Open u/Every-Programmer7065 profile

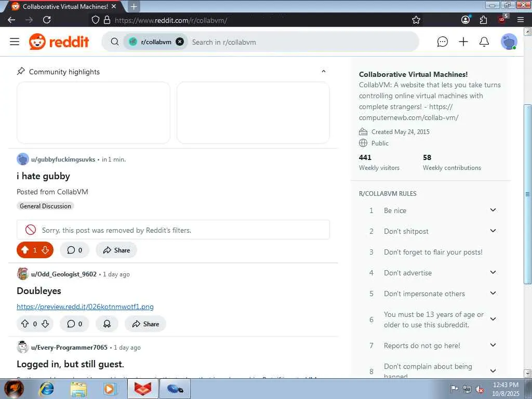69,348
